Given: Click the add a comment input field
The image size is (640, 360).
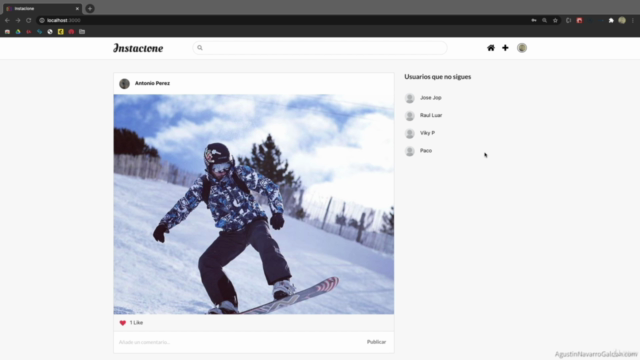Looking at the screenshot, I should click(239, 342).
